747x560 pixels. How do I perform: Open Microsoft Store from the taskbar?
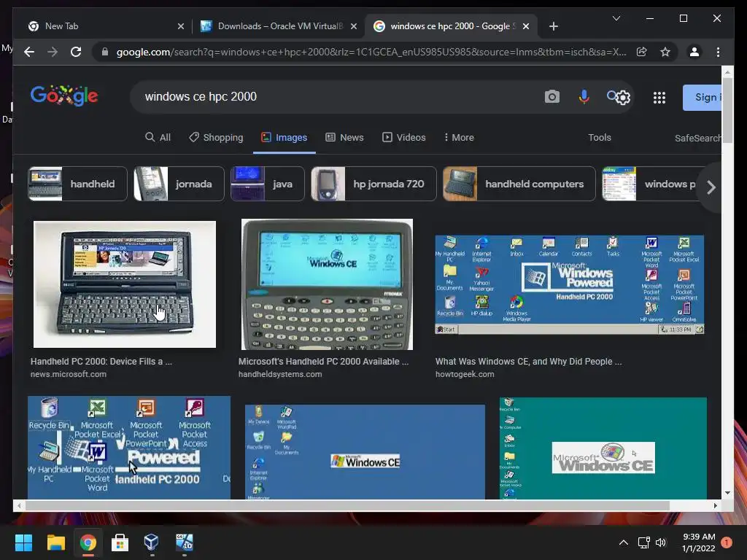coord(120,542)
